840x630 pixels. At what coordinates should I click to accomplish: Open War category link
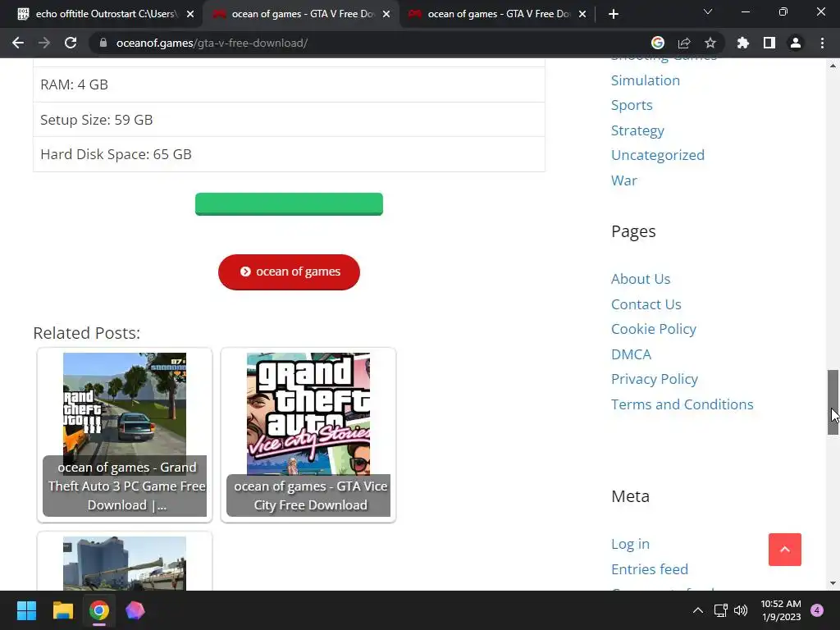point(624,180)
